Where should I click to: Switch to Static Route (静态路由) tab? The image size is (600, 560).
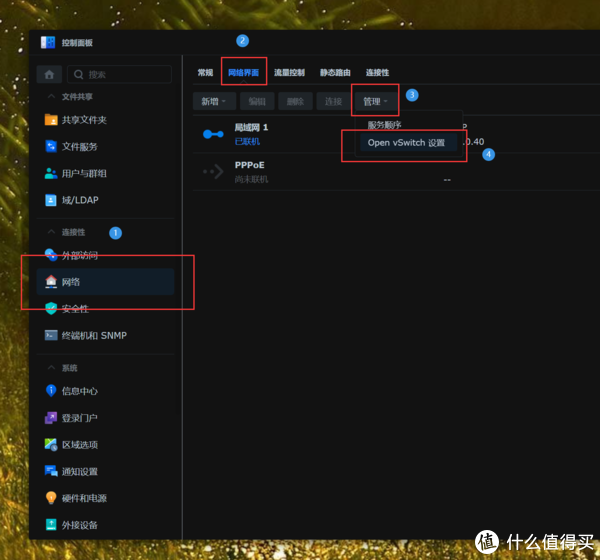pos(335,72)
